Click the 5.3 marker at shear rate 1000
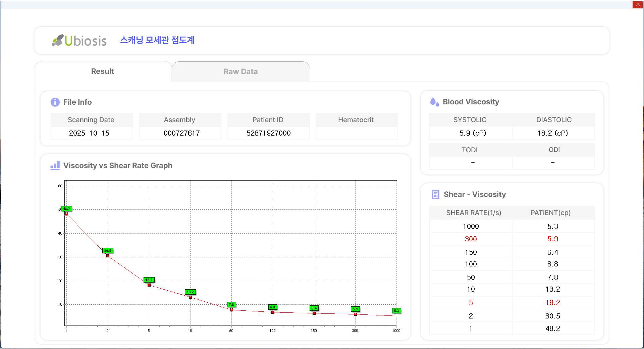This screenshot has height=349, width=644. coord(396,311)
